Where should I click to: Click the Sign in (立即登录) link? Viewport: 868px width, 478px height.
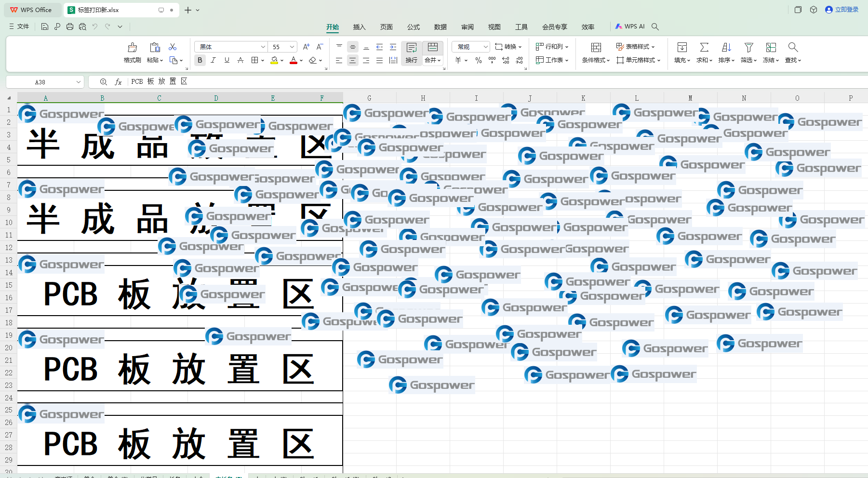(x=842, y=10)
